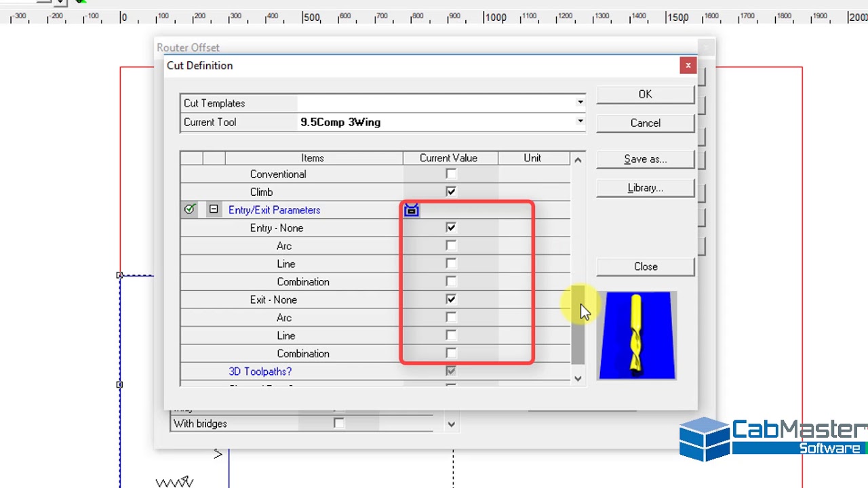Click the Current Value column header

(x=449, y=158)
